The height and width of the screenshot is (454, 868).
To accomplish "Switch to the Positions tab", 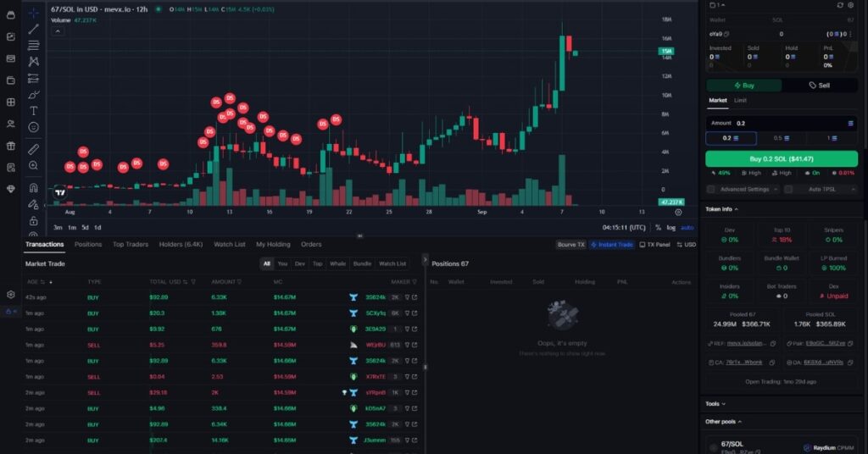I will click(x=88, y=245).
